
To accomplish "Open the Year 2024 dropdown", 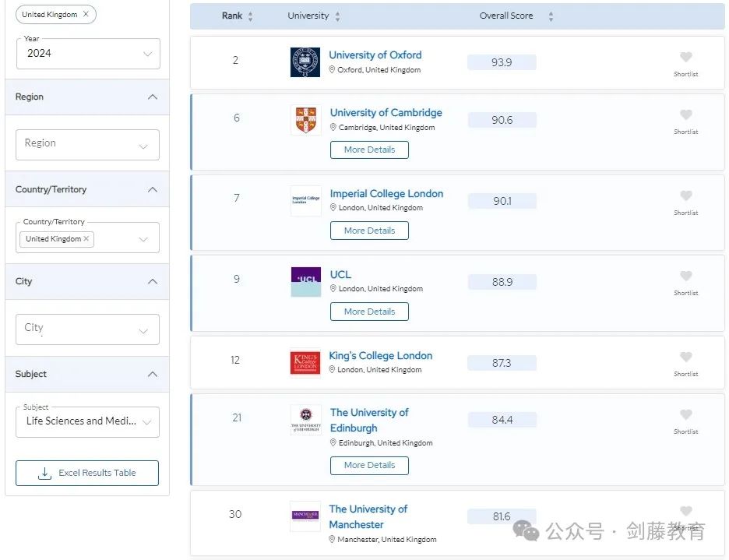I will 88,54.
